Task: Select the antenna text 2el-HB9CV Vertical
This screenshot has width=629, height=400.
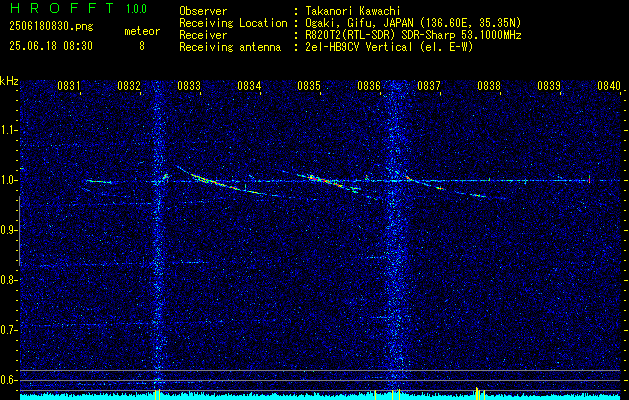Action: click(358, 47)
